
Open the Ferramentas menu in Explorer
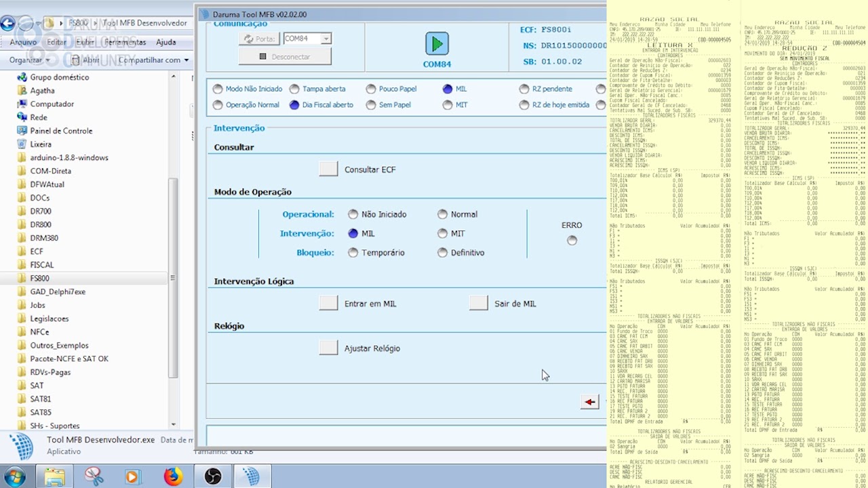125,42
